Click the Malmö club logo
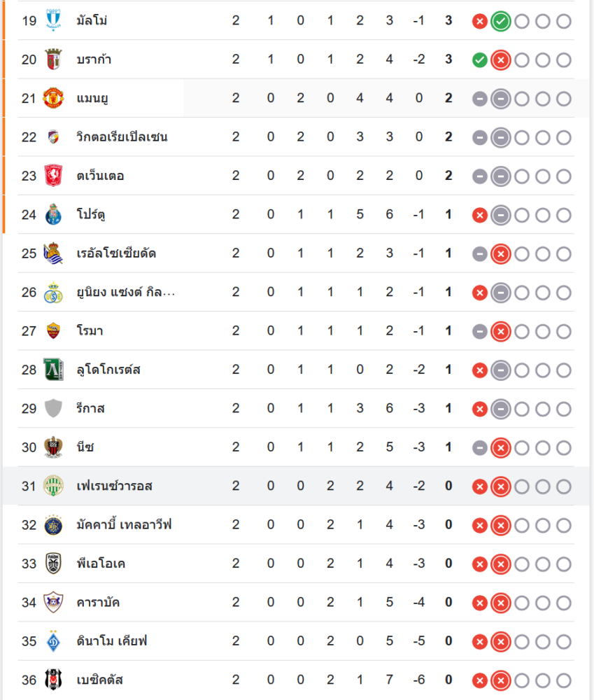The image size is (594, 700). [x=53, y=20]
